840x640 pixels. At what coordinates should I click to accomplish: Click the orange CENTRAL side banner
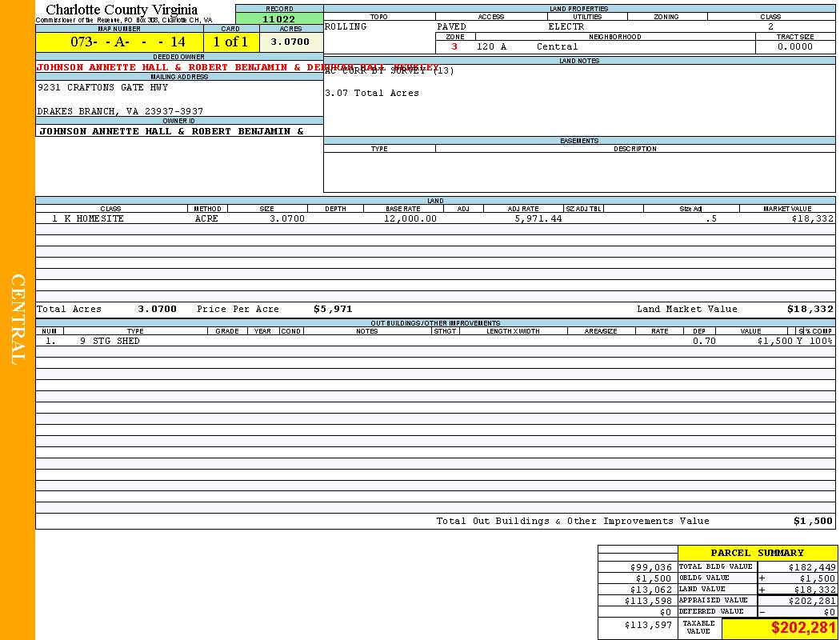[x=18, y=320]
